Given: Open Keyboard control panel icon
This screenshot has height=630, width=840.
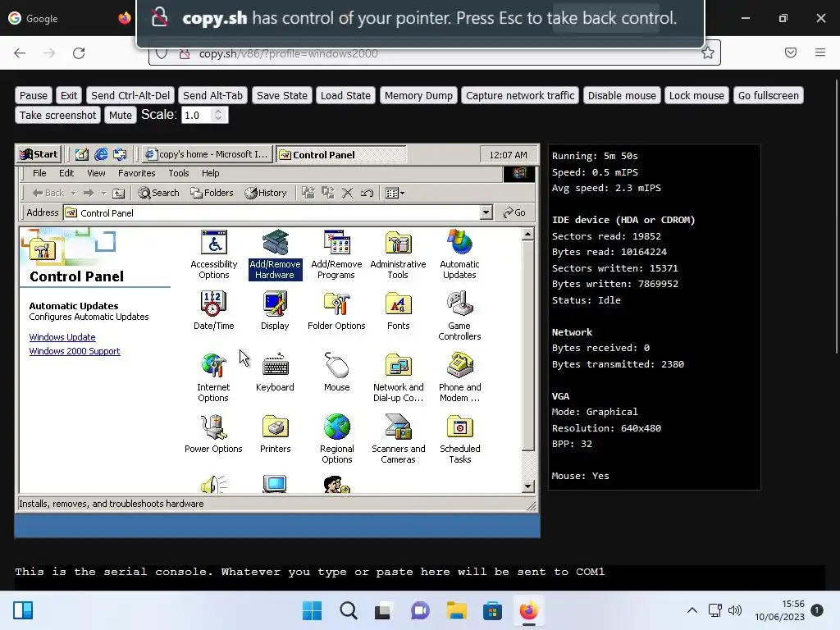Looking at the screenshot, I should [x=275, y=372].
